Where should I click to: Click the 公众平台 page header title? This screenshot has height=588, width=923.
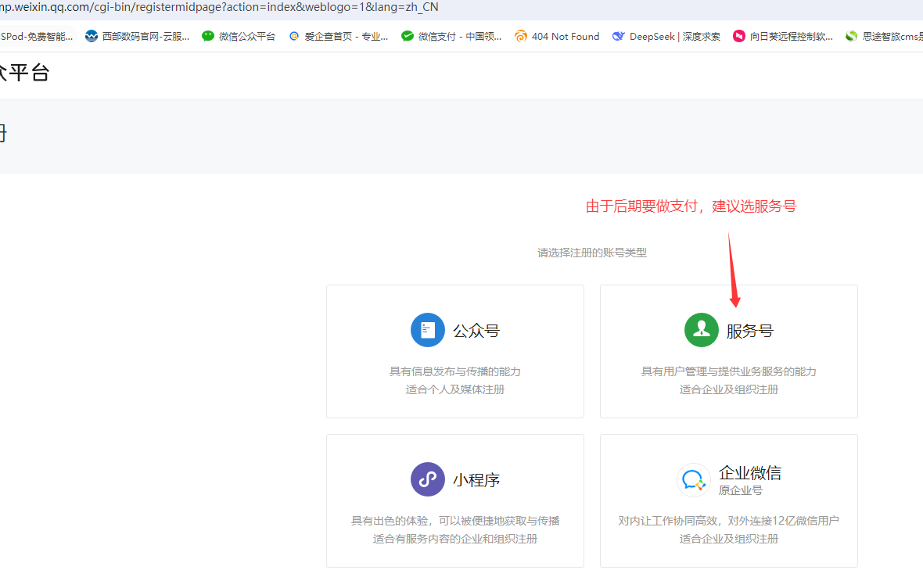click(x=25, y=73)
